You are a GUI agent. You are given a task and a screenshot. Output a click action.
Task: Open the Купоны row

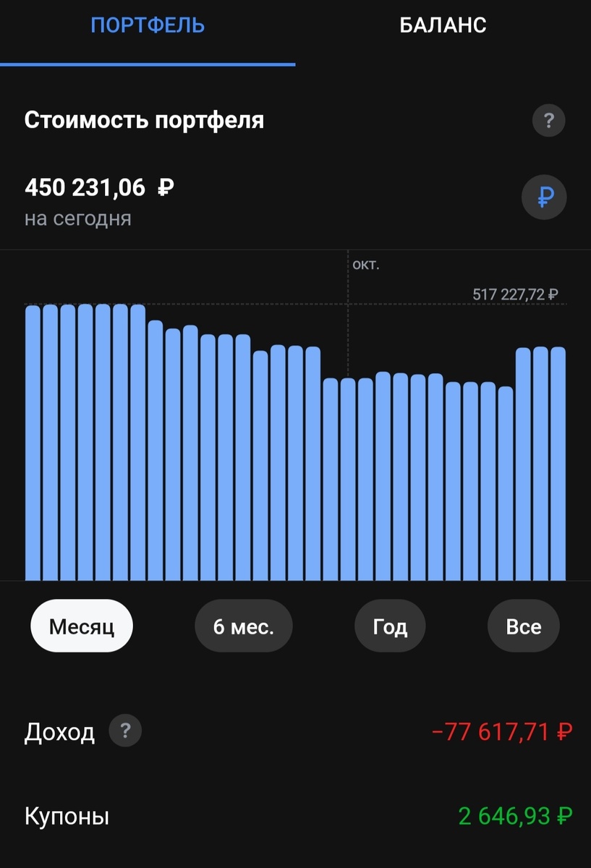(295, 817)
